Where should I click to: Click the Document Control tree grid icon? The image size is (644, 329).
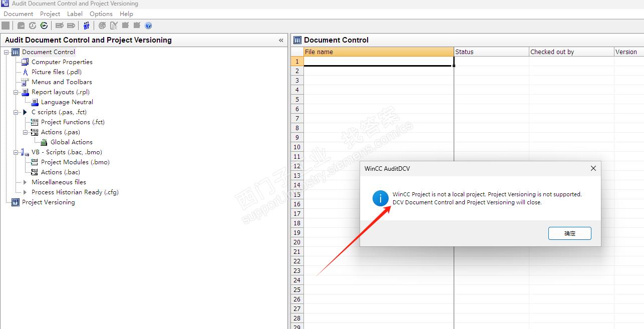tap(16, 52)
